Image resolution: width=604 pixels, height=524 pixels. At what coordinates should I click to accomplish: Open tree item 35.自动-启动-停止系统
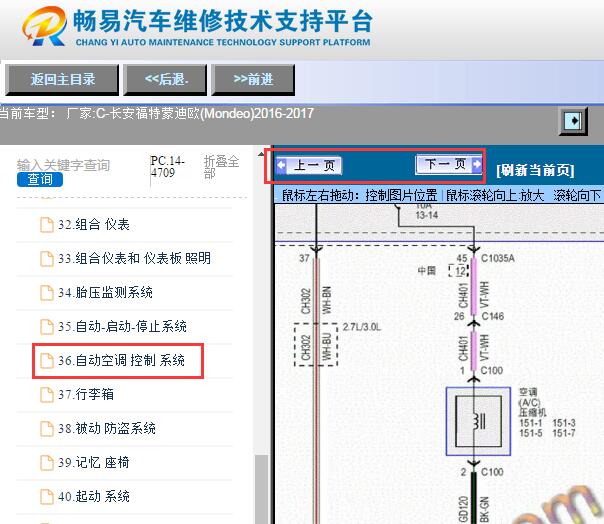122,327
